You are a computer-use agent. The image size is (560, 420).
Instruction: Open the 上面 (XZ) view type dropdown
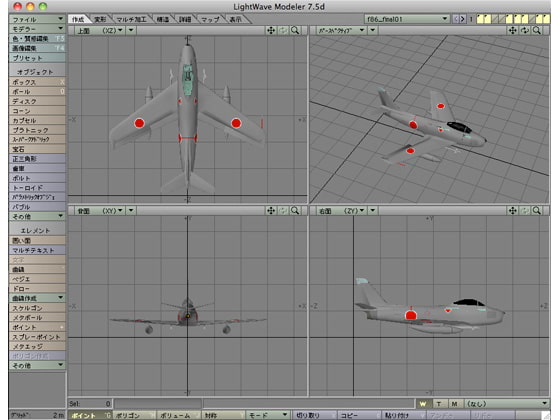pyautogui.click(x=99, y=30)
